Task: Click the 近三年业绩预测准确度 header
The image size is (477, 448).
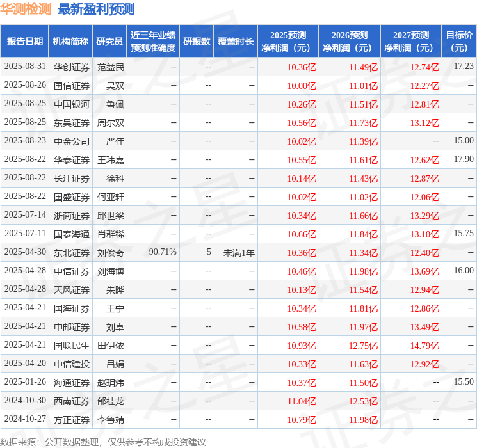Action: (x=153, y=42)
